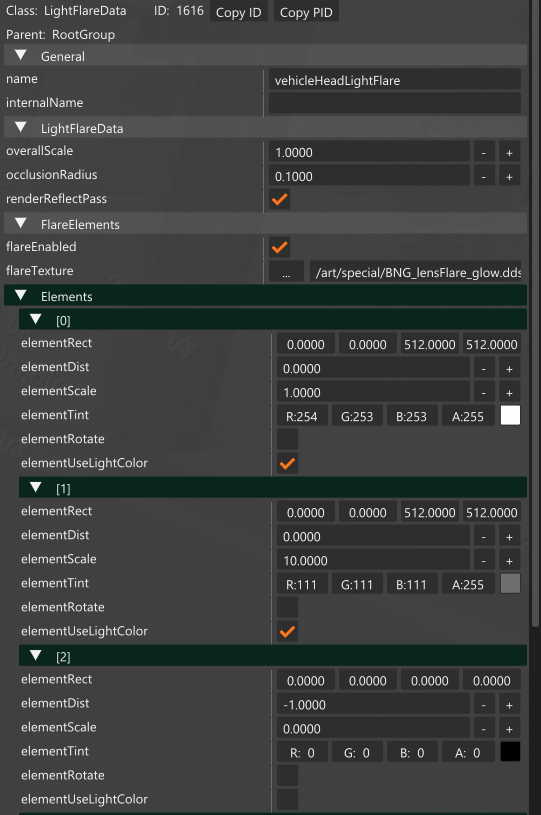Browse for flareTexture file with ... button
Image resolution: width=541 pixels, height=815 pixels.
[286, 271]
